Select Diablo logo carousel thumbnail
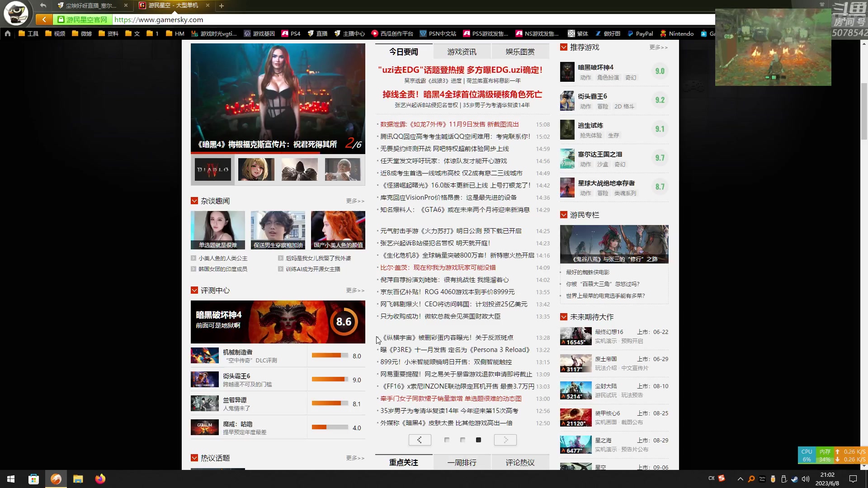 pyautogui.click(x=213, y=169)
